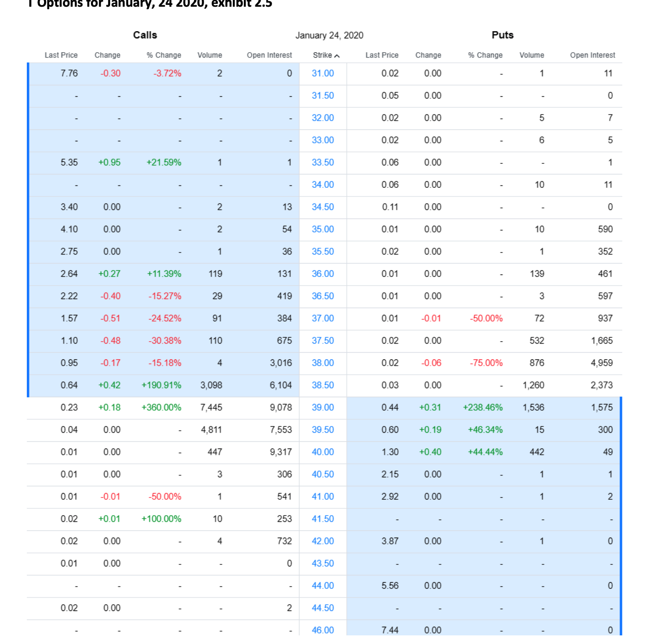Choose the 41.50 strike price

tap(323, 519)
